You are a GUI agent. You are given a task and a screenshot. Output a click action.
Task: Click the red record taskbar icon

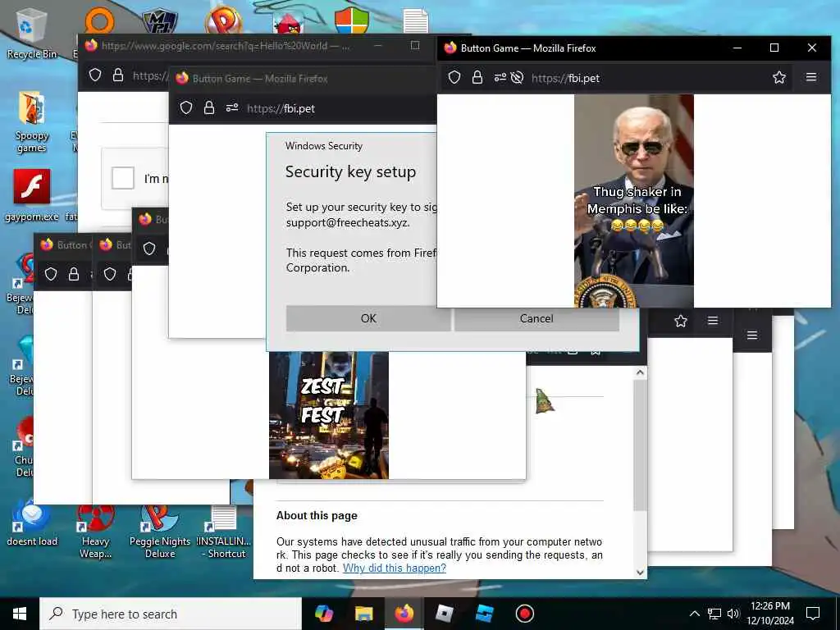coord(524,614)
